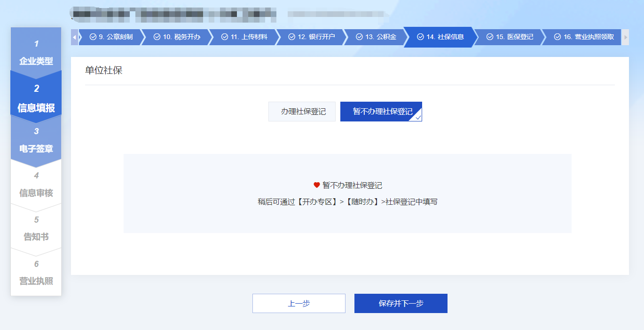Go to sidebar step 1 企业类型
Viewport: 644px width, 330px height.
[36, 53]
